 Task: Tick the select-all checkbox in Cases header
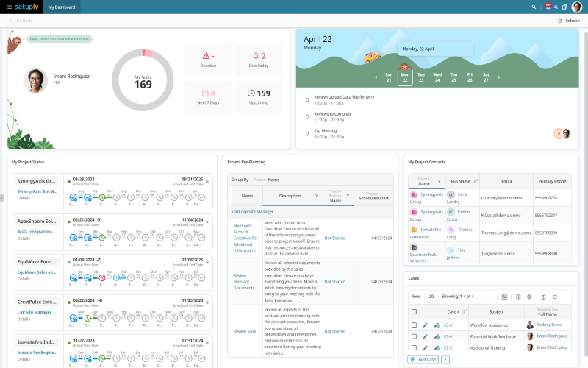(414, 311)
